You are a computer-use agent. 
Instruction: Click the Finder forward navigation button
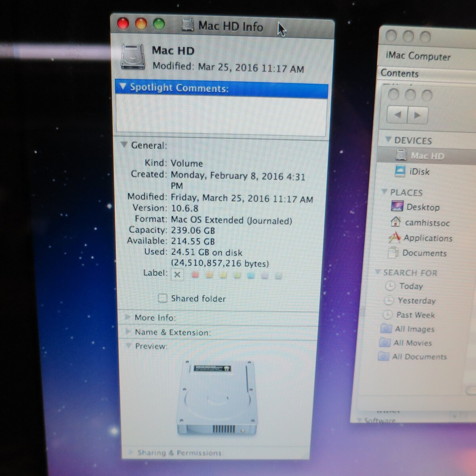point(417,115)
